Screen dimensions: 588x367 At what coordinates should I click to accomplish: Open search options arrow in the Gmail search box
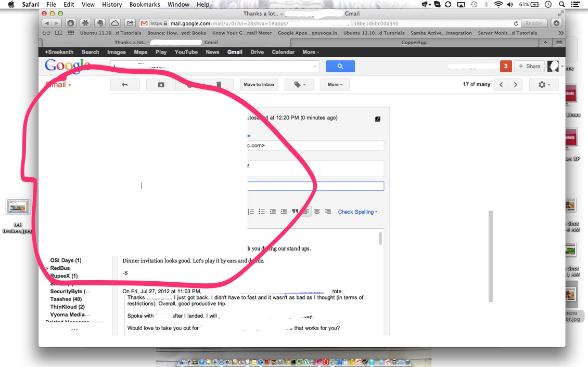click(315, 67)
